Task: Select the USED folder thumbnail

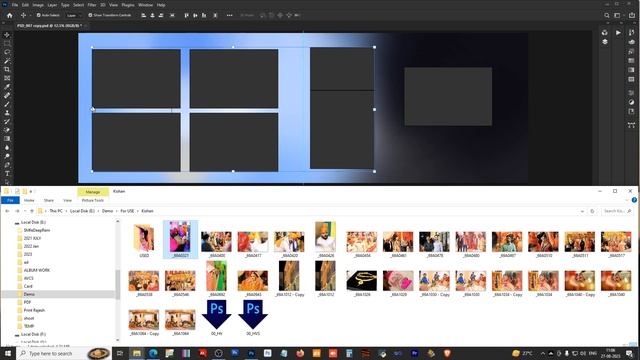Action: click(144, 240)
